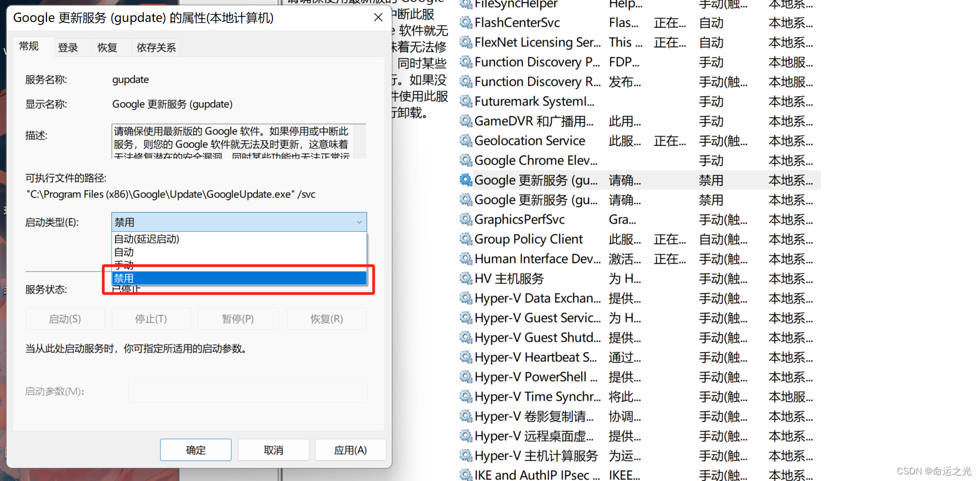The image size is (980, 481).
Task: Click gear icon of Group Policy Client
Action: pyautogui.click(x=465, y=239)
